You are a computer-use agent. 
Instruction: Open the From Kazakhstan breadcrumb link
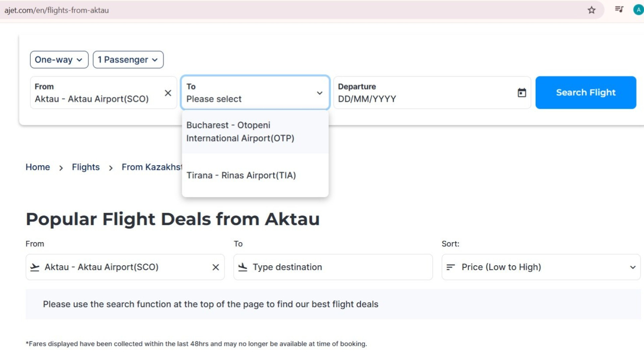coord(152,167)
